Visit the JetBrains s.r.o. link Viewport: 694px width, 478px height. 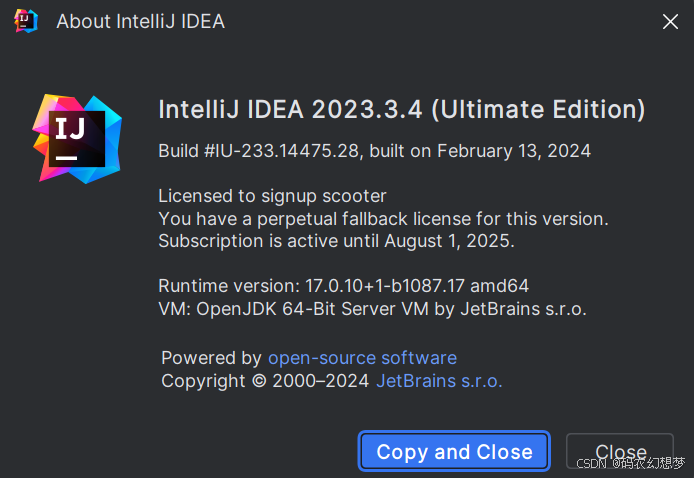point(439,381)
